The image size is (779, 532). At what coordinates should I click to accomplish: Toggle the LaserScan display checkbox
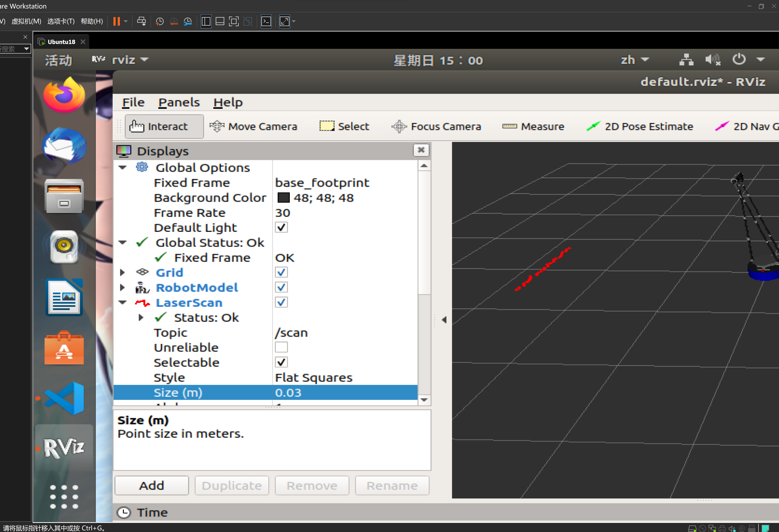pyautogui.click(x=281, y=302)
